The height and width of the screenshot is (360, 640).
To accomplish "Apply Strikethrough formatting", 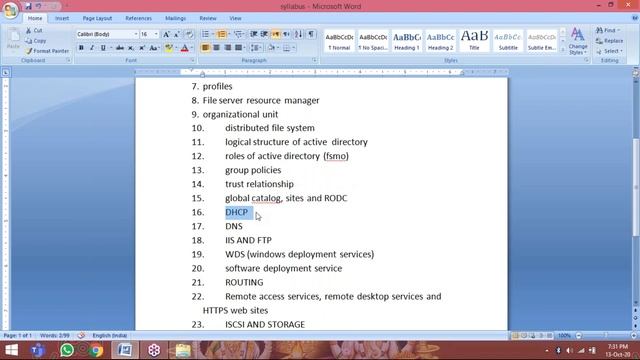I will point(120,48).
